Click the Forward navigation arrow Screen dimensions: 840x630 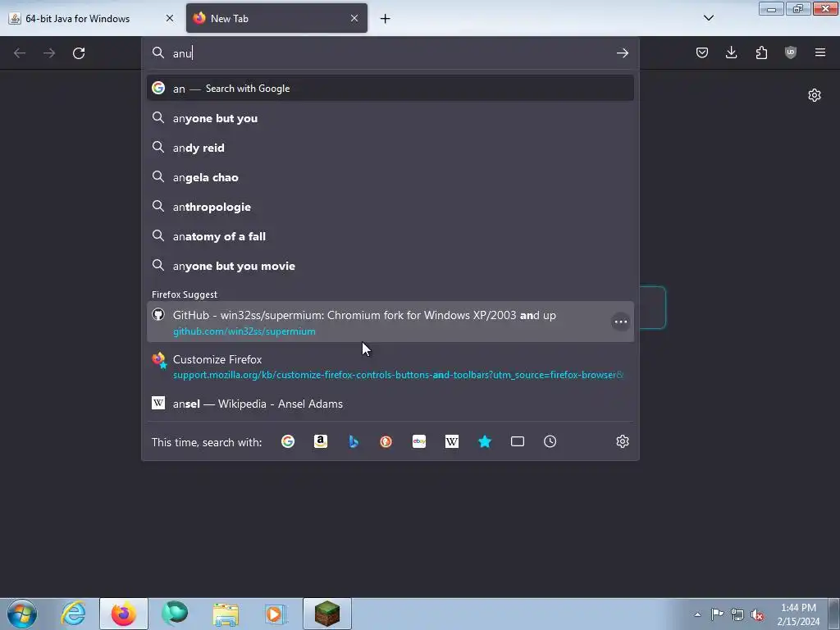pos(49,53)
